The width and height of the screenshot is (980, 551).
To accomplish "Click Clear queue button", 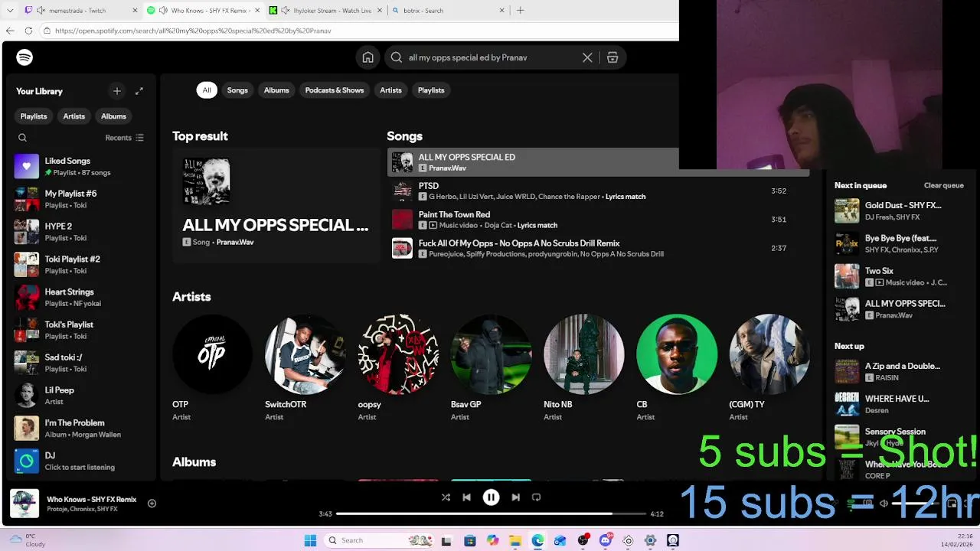I will [943, 185].
